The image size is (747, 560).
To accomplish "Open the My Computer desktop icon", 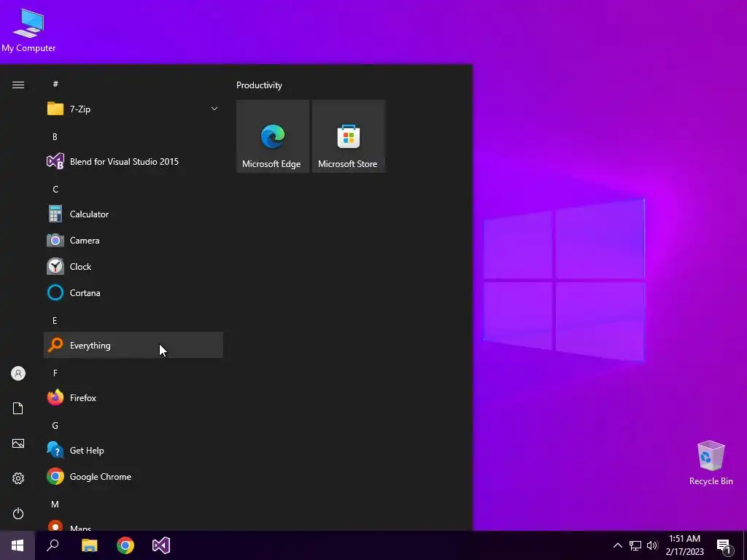I will coord(28,30).
